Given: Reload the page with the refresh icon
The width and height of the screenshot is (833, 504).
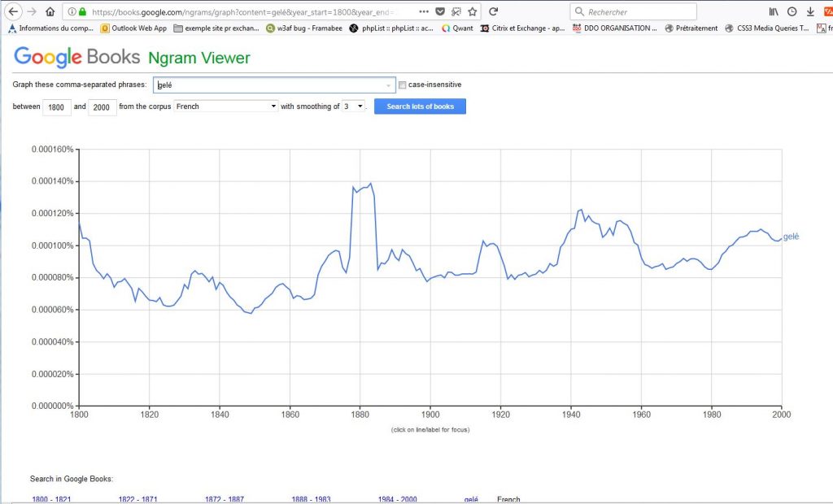Looking at the screenshot, I should click(x=493, y=12).
